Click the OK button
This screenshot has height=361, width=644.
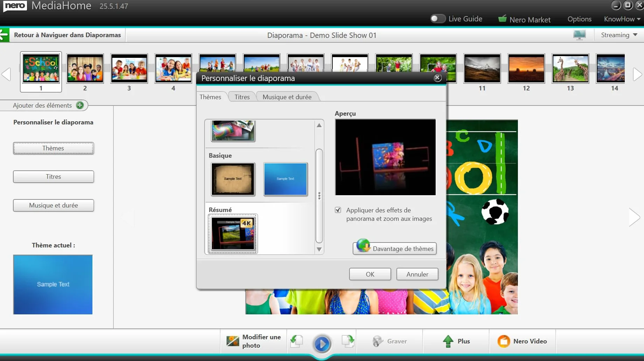pyautogui.click(x=370, y=274)
